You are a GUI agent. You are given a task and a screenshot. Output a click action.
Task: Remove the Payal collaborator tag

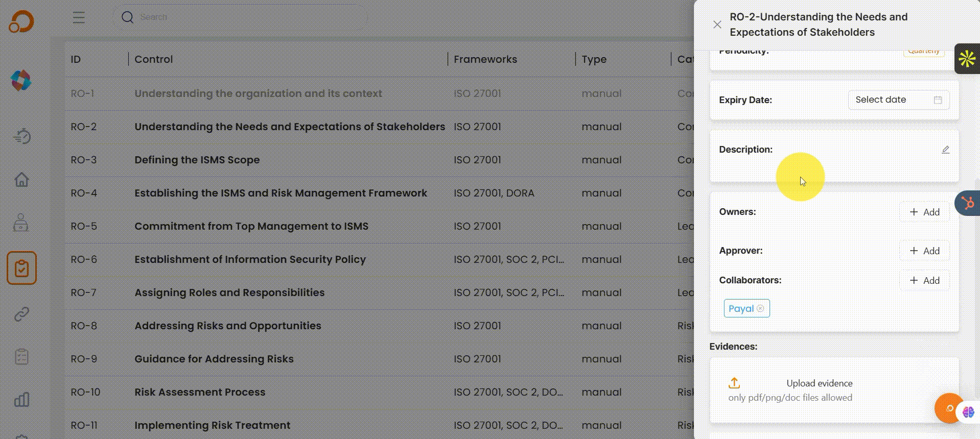[760, 308]
